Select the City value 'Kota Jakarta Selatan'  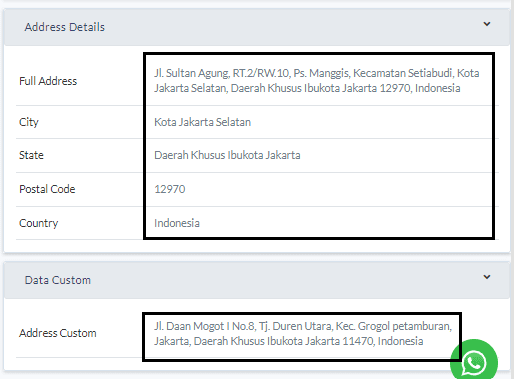[202, 122]
